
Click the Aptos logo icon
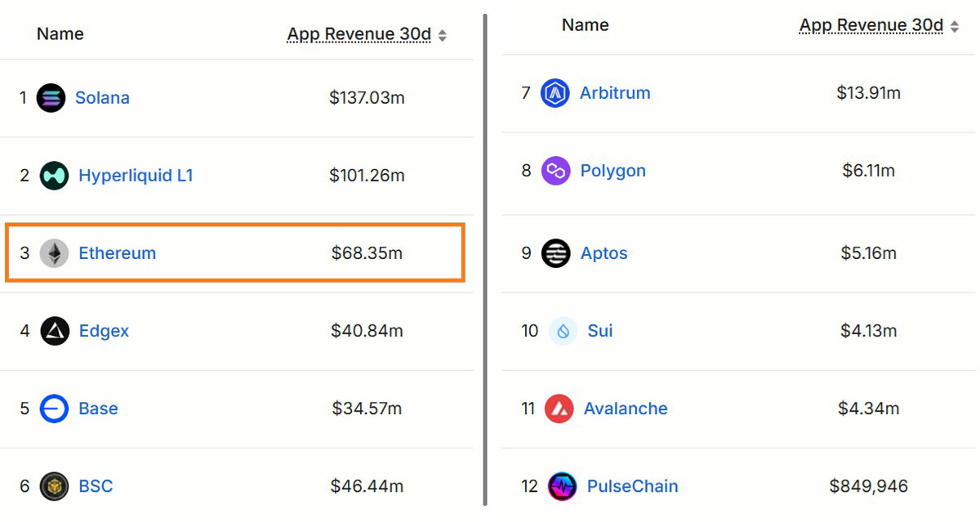[x=556, y=253]
